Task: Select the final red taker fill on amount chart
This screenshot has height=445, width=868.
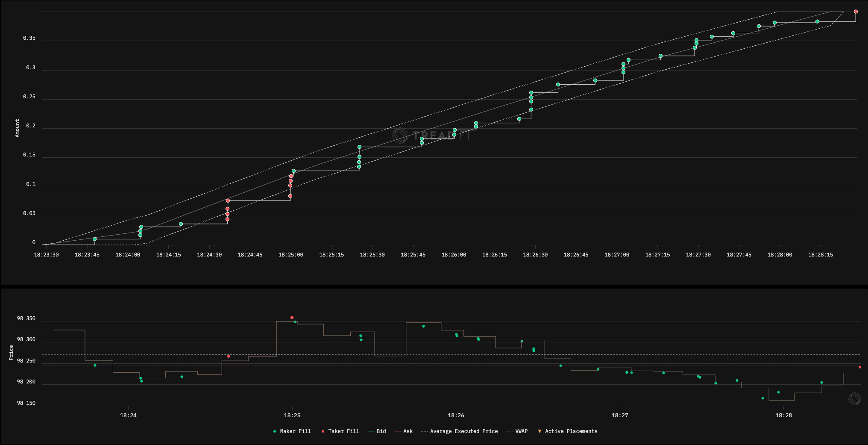Action: coord(856,12)
